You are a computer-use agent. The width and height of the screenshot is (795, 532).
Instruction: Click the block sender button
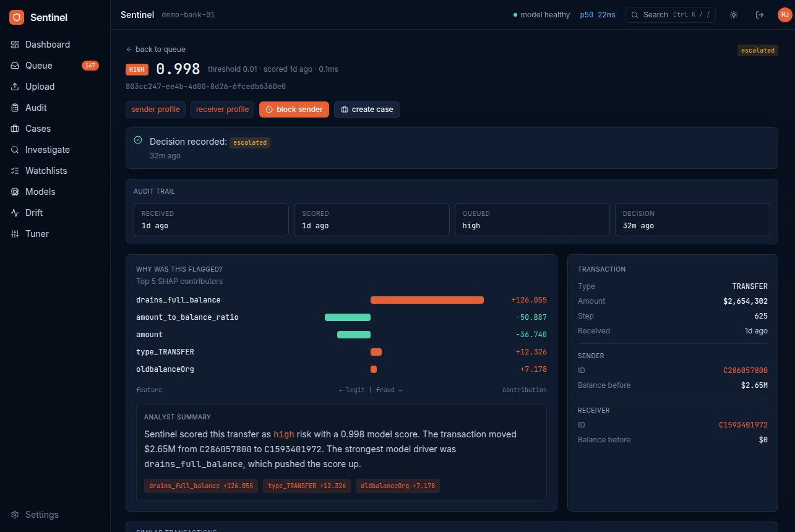(x=294, y=109)
